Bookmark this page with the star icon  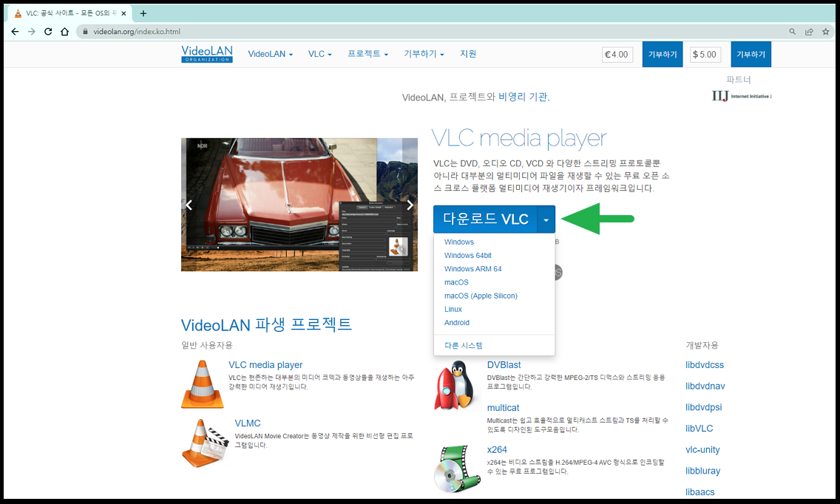click(x=825, y=32)
